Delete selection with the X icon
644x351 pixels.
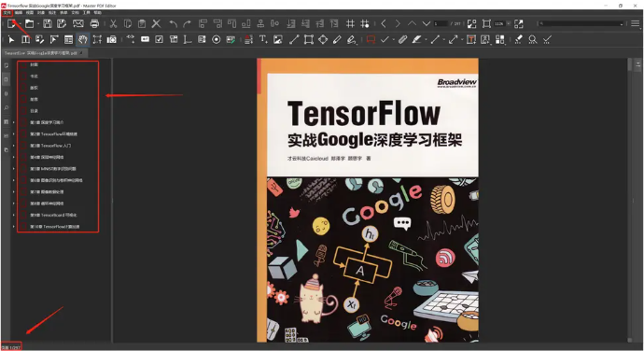point(156,24)
